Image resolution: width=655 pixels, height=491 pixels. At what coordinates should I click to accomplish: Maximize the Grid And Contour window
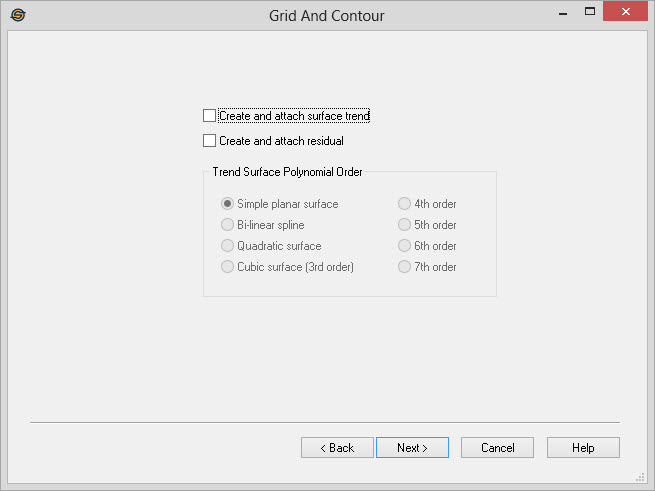(590, 13)
